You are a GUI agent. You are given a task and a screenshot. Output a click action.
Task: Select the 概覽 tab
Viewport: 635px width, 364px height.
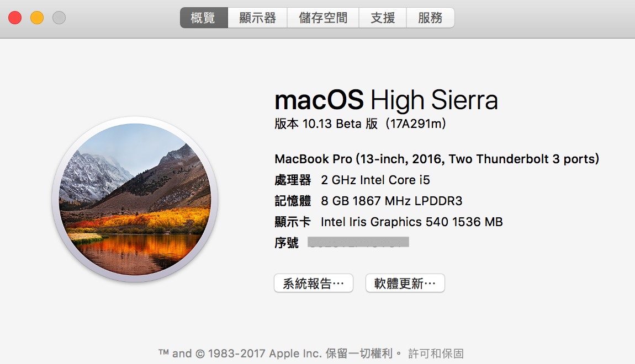point(203,18)
